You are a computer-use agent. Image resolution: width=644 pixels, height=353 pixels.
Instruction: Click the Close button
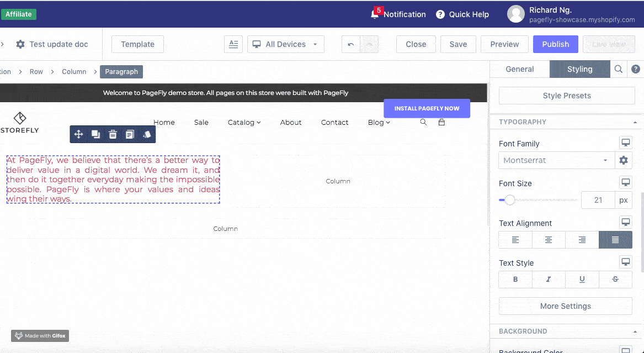coord(416,44)
